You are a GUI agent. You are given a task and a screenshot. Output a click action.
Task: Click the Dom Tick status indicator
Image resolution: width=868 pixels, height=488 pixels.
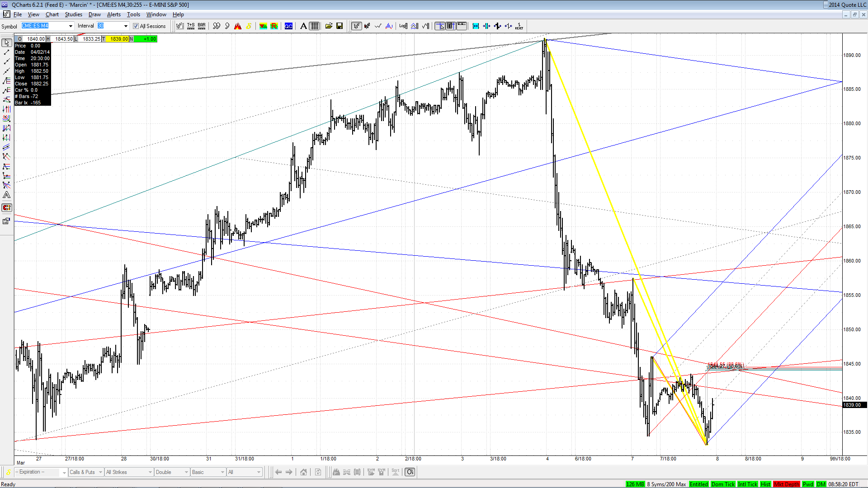tap(723, 484)
